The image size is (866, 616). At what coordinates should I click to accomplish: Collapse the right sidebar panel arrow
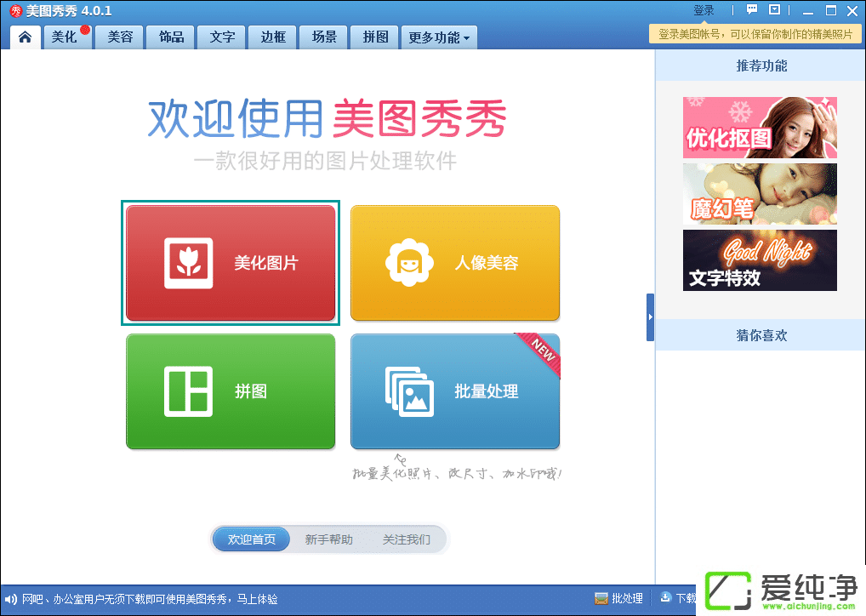(650, 317)
